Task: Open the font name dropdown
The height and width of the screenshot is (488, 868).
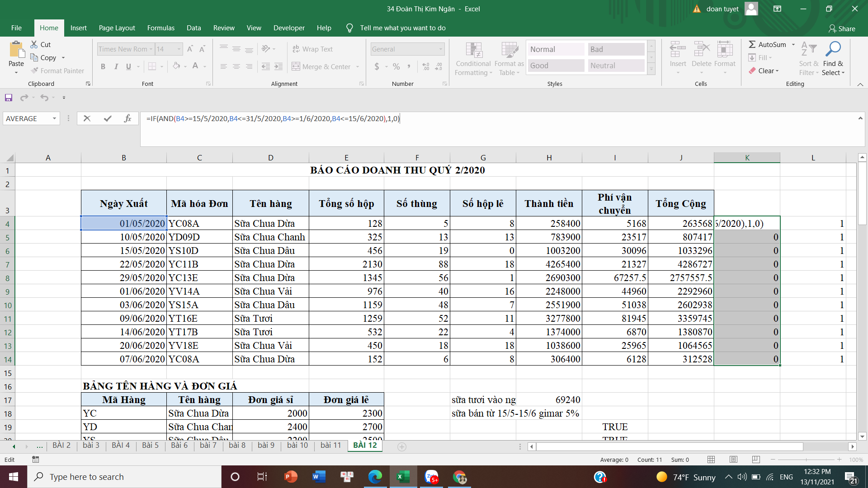Action: coord(151,49)
